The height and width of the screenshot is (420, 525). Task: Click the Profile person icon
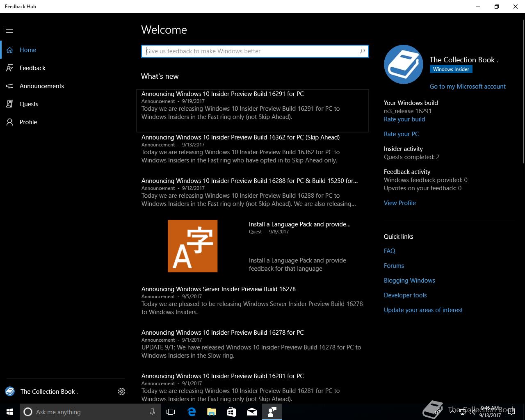(x=10, y=122)
